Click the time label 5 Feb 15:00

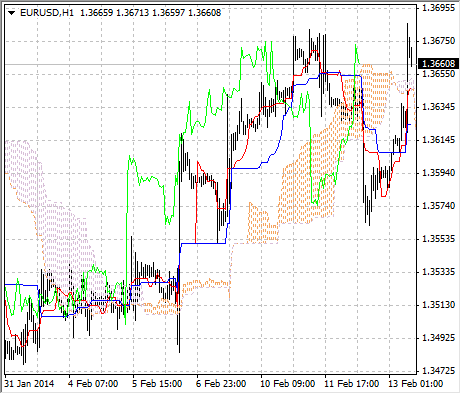coord(157,384)
